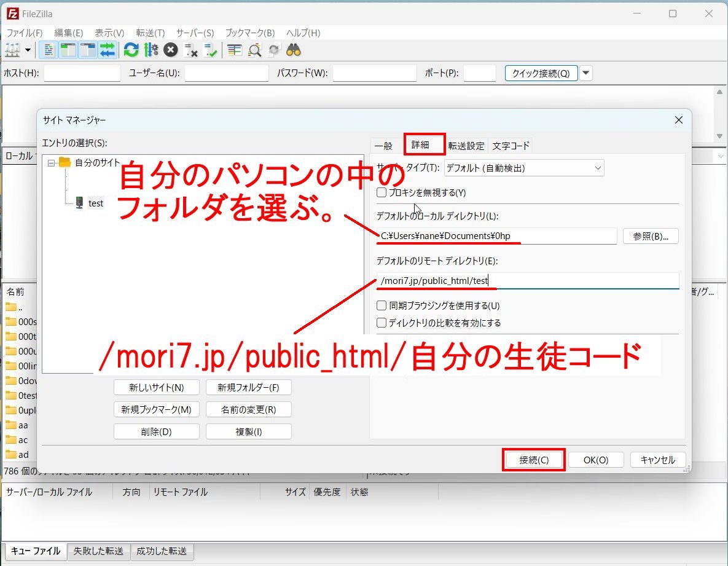Click the process queue toolbar icon

coord(151,50)
